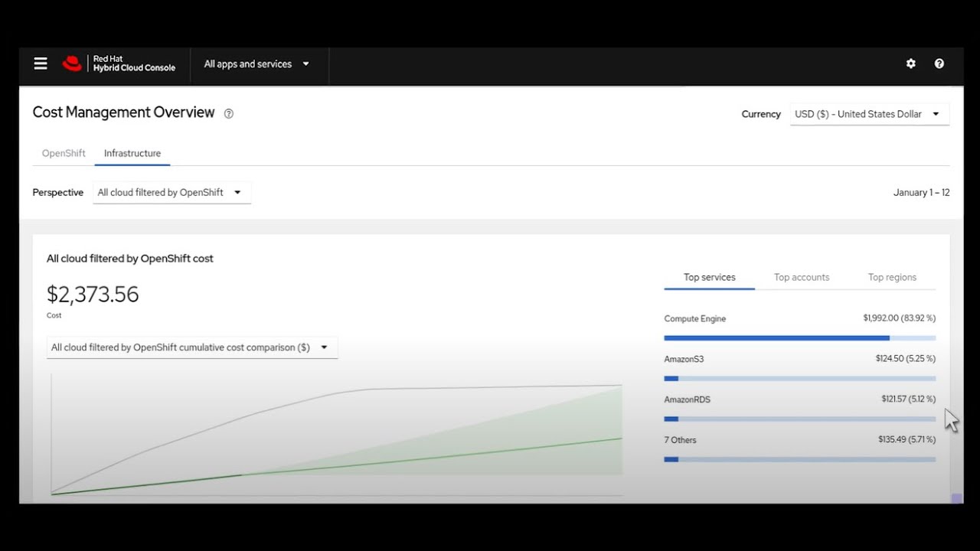Open the hamburger navigation menu
The height and width of the screenshot is (551, 980).
pos(41,64)
